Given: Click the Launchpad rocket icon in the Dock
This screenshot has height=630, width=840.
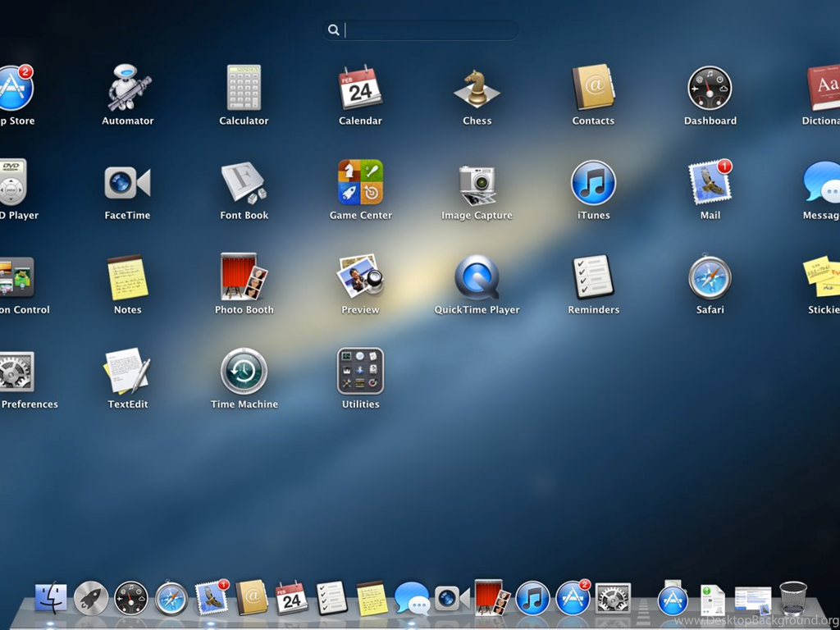Looking at the screenshot, I should [90, 598].
